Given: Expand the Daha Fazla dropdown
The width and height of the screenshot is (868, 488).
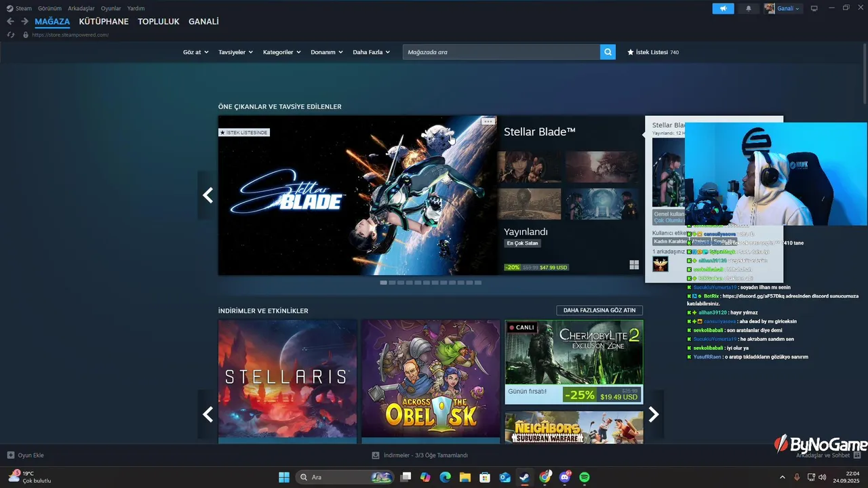Looking at the screenshot, I should click(x=371, y=52).
